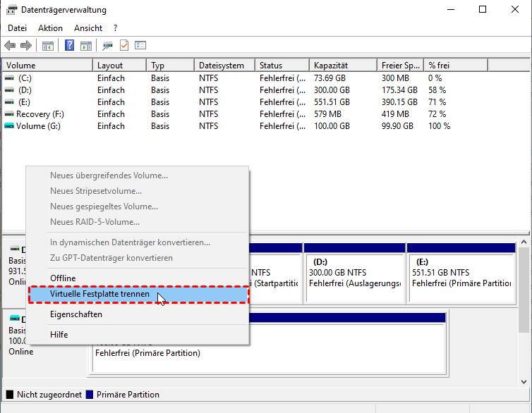
Task: Click the drive icon beside (D:) row
Action: (x=9, y=90)
